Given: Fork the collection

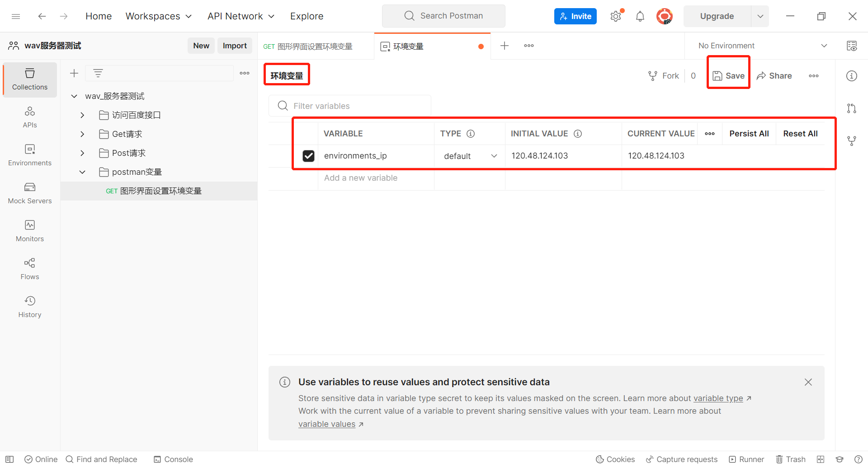Looking at the screenshot, I should pos(664,76).
